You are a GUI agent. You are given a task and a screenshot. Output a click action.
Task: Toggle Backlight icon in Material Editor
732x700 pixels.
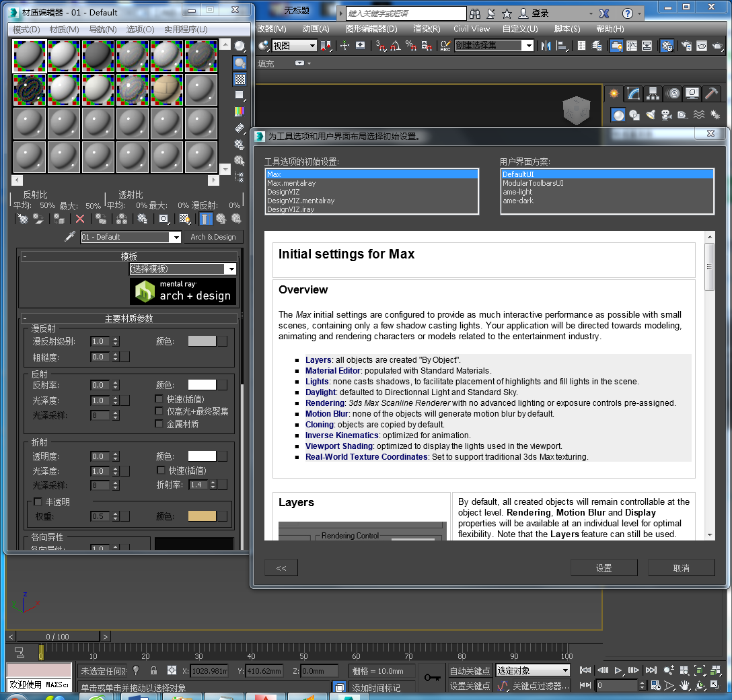pos(240,63)
